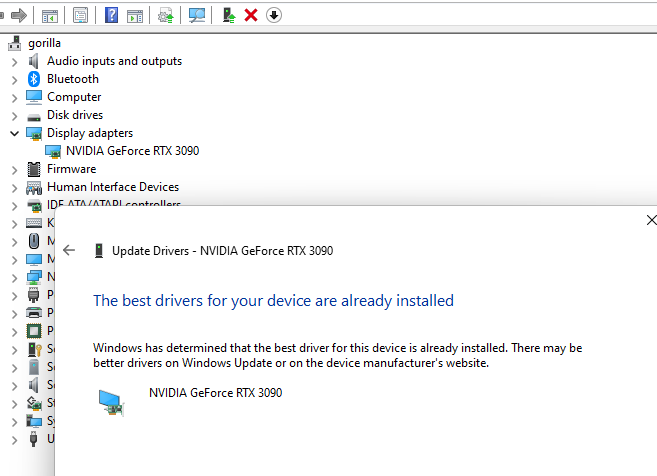Open the Properties toolbar icon
657x476 pixels.
80,16
